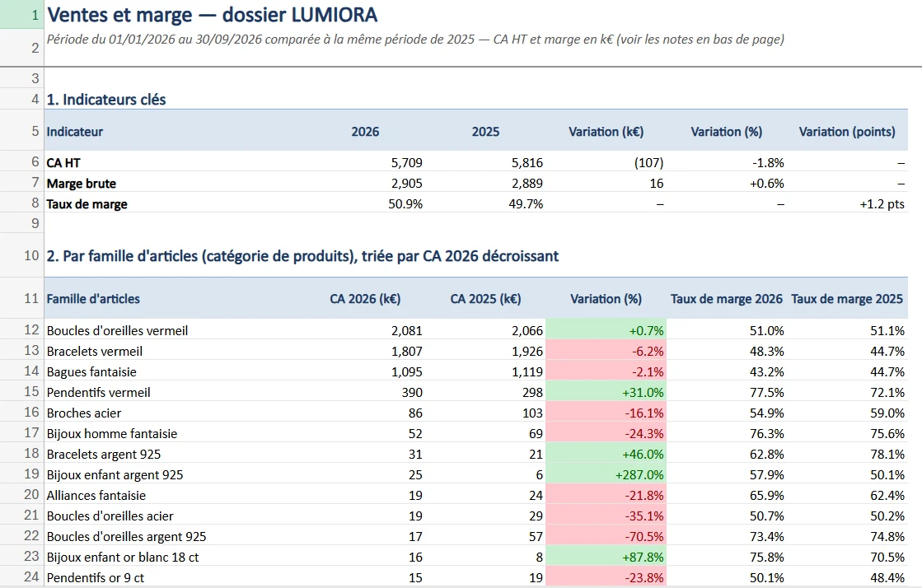Viewport: 922px width, 588px height.
Task: Select 'Bijoux enfant or blanc 18 ct' cell
Action: pyautogui.click(x=176, y=556)
